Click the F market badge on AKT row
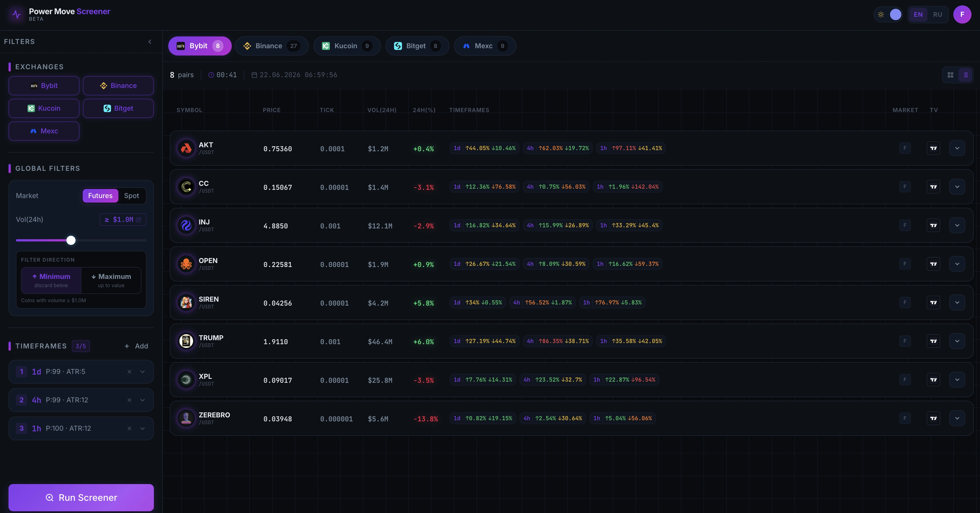 [x=905, y=148]
